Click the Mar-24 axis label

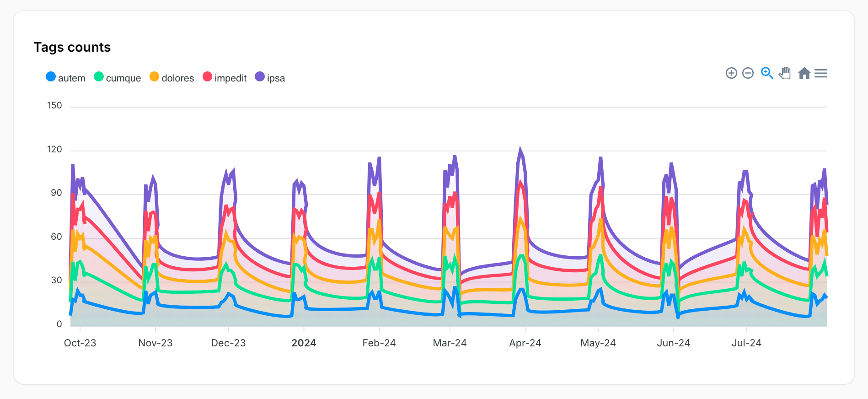(x=450, y=343)
